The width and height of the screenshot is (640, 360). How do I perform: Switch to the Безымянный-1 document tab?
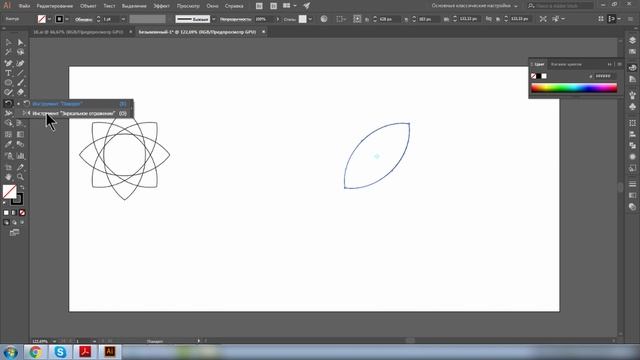tap(197, 32)
